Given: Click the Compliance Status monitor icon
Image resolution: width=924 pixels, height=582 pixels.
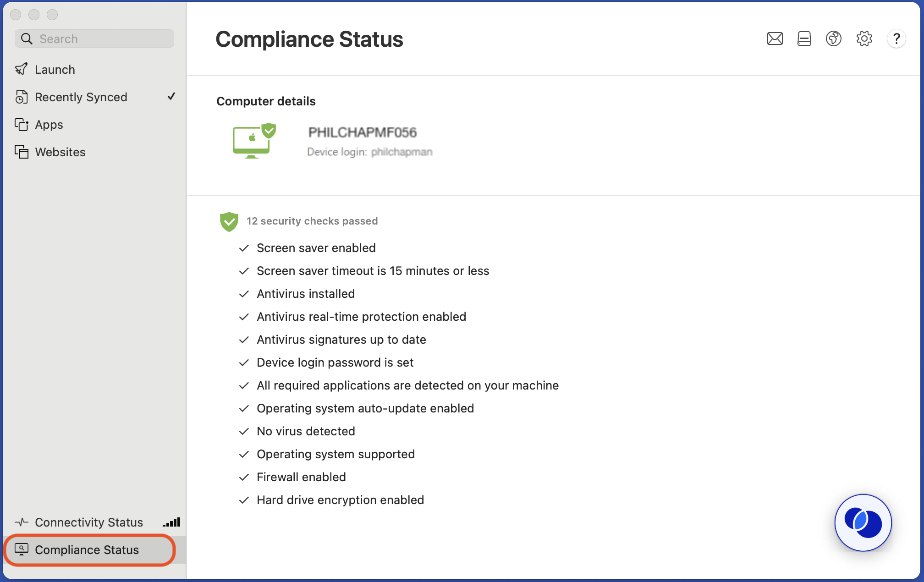Looking at the screenshot, I should [21, 549].
